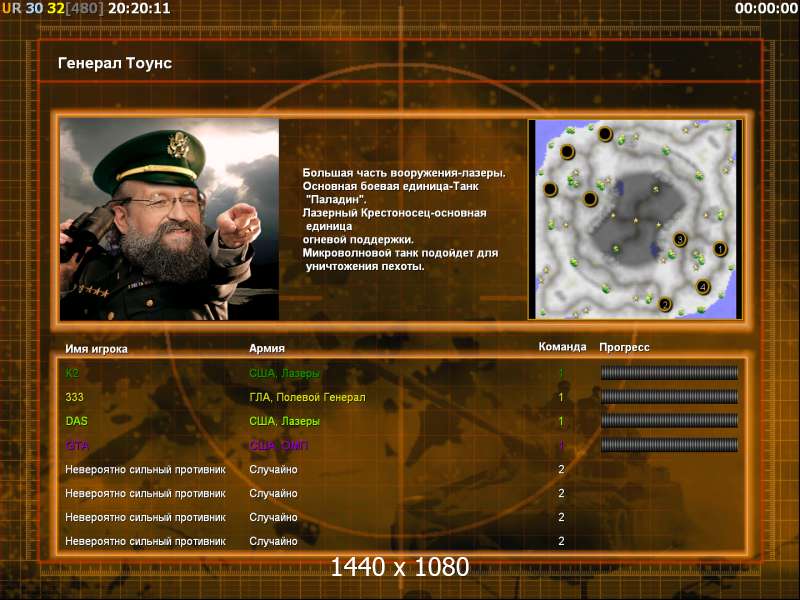The width and height of the screenshot is (800, 600).
Task: Click the "Прогресс" column header
Action: (x=624, y=347)
